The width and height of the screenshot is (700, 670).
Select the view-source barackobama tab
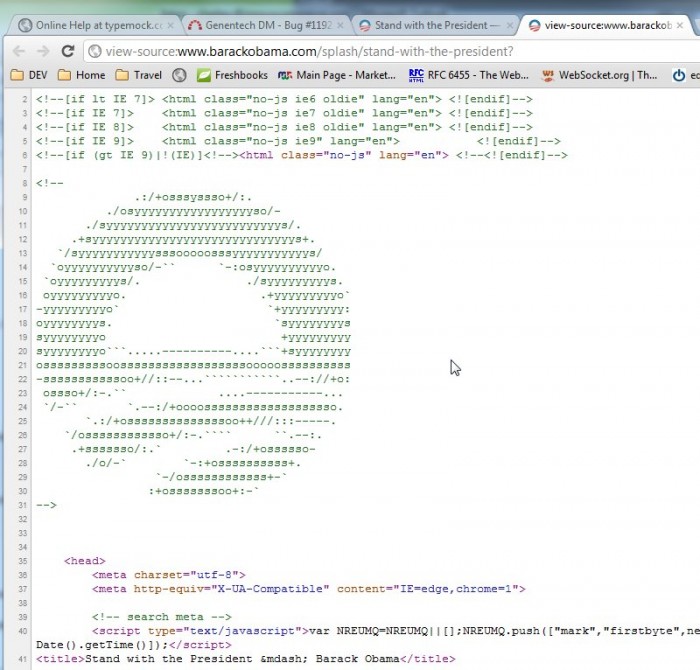tap(607, 25)
